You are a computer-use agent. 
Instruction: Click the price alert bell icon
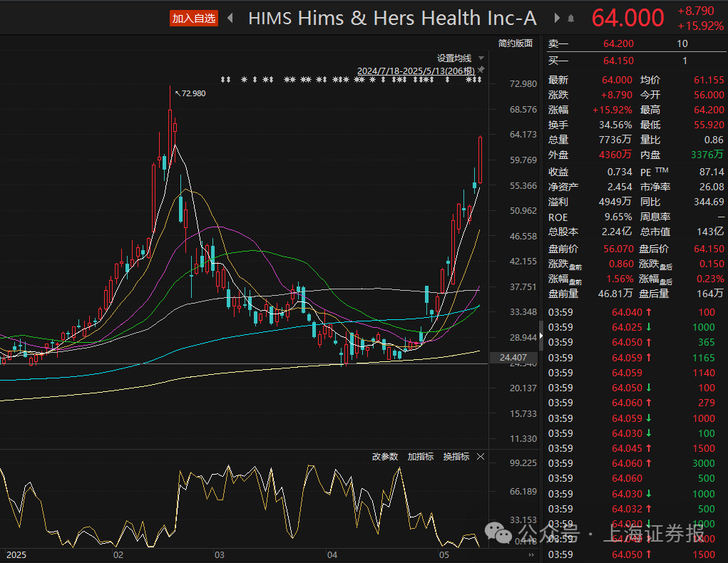tap(571, 19)
